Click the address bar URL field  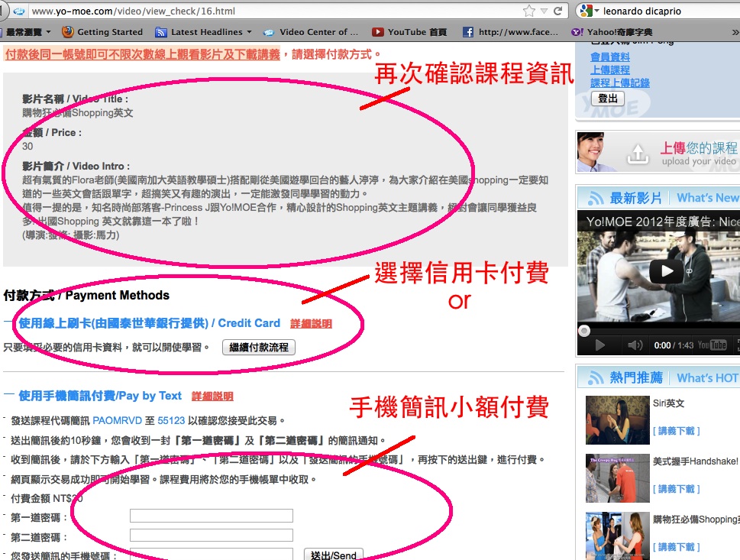273,11
